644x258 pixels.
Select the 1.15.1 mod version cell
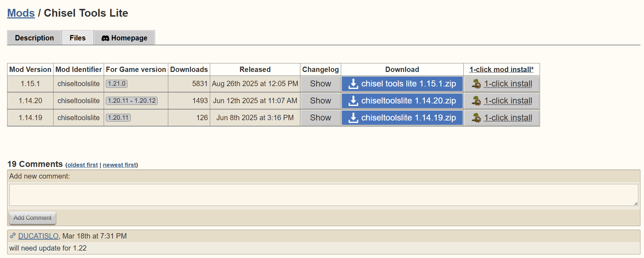coord(30,84)
